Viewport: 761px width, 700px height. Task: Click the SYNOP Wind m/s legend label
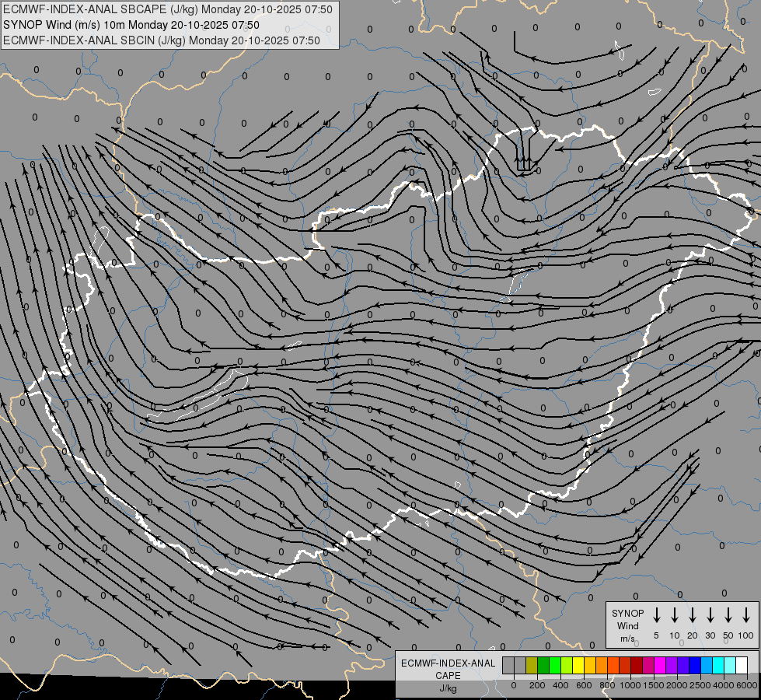click(627, 625)
